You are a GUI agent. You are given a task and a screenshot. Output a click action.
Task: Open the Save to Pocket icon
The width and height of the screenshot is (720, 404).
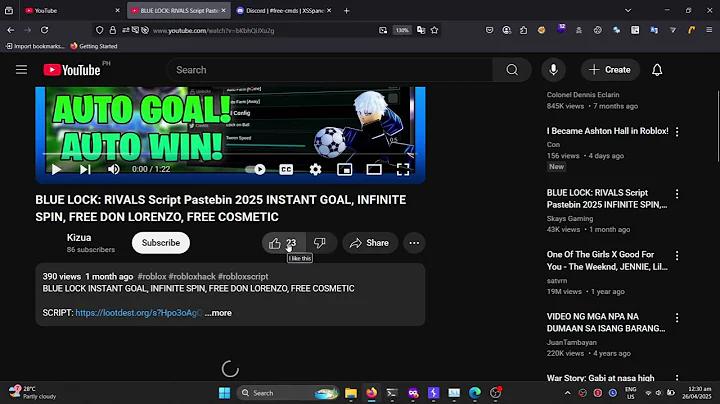[x=489, y=30]
